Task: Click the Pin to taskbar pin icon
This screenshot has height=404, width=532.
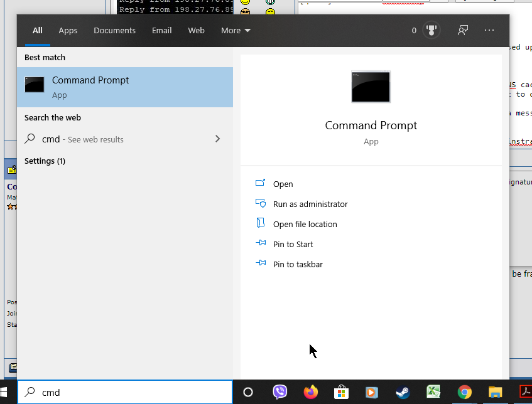Action: coord(260,263)
